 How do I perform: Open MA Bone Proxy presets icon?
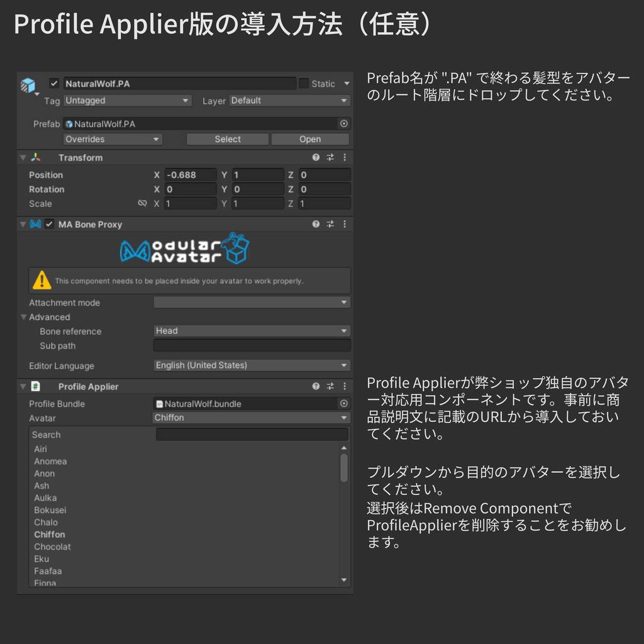pyautogui.click(x=330, y=224)
